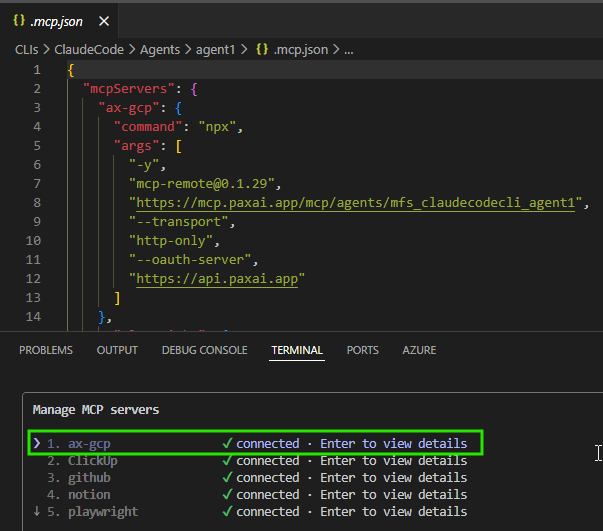603x531 pixels.
Task: Click the down arrow beside playwright
Action: (x=38, y=512)
